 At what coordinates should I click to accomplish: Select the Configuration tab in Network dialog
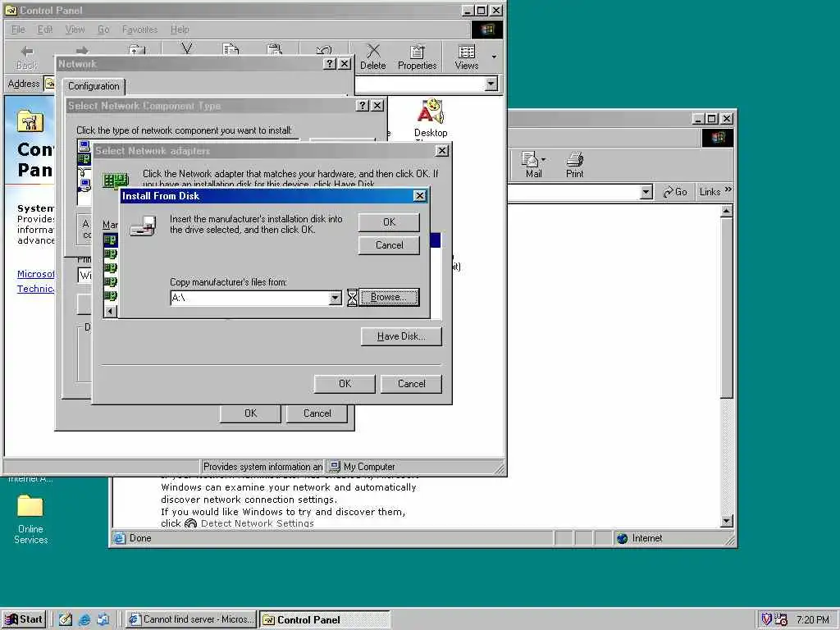tap(94, 86)
